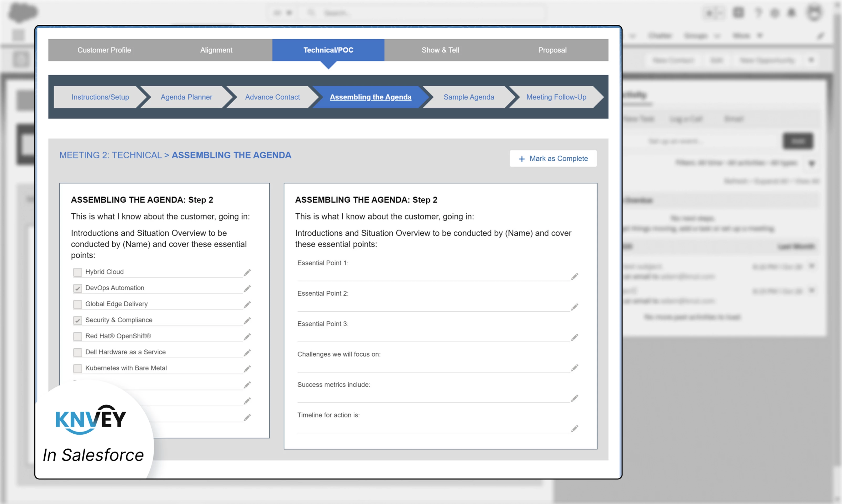842x504 pixels.
Task: Click the plus icon on Mark as Complete
Action: [x=522, y=159]
